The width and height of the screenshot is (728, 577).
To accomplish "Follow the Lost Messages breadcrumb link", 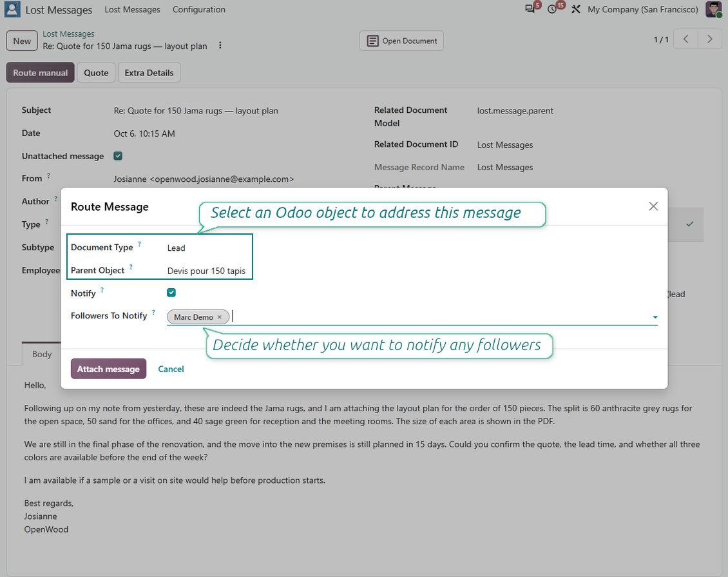I will [68, 34].
